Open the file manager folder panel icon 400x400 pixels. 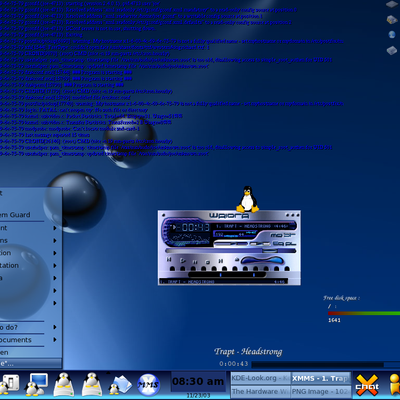click(x=120, y=384)
